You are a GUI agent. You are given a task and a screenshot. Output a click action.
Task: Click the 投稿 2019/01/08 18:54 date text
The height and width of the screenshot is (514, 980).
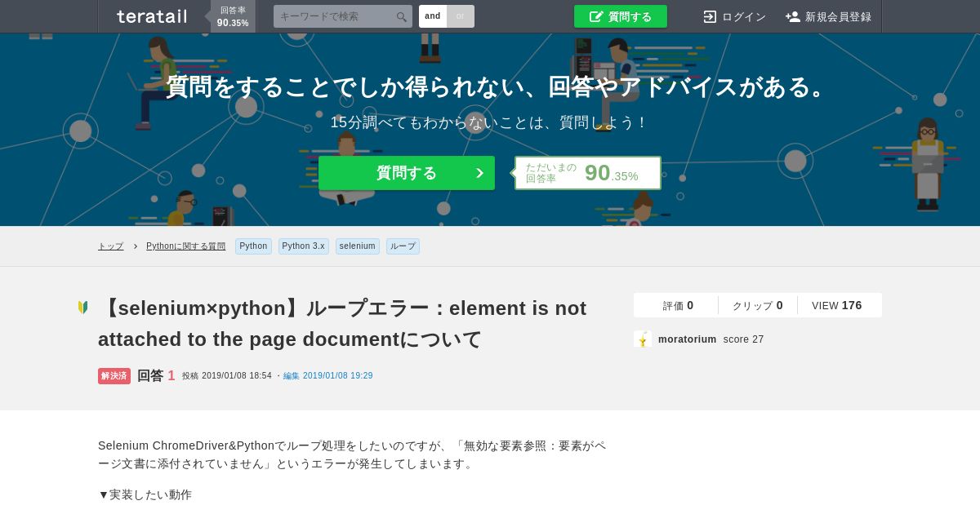(x=227, y=376)
